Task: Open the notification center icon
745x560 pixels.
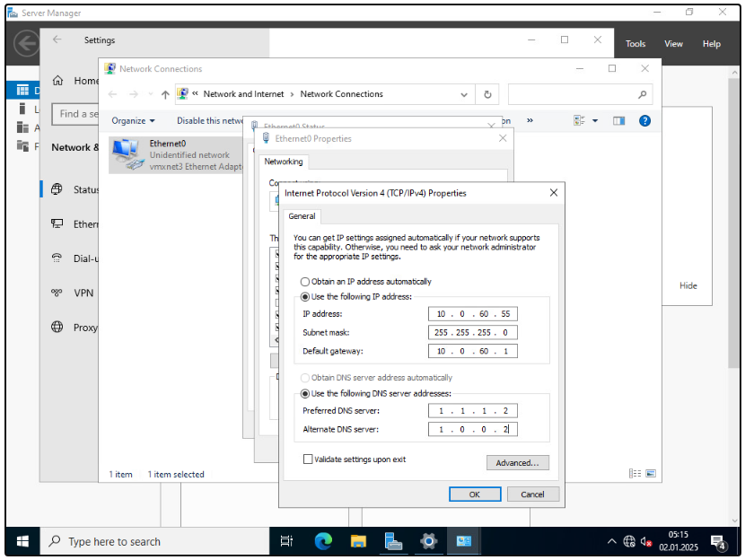Action: coord(718,541)
